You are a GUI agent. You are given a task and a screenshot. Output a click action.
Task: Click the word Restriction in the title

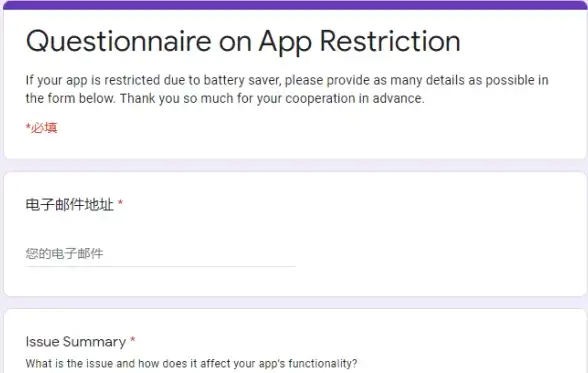(390, 41)
